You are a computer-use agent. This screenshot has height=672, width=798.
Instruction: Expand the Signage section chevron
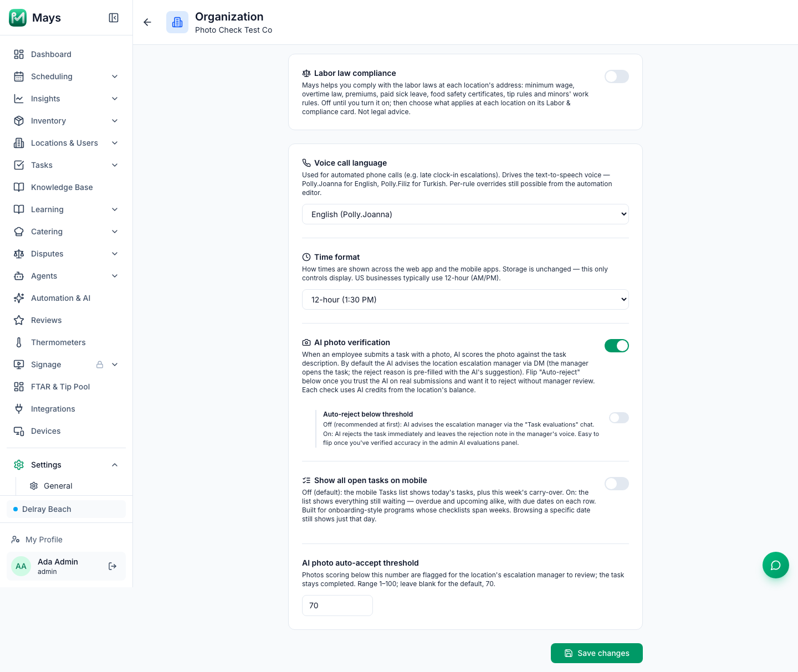point(115,365)
